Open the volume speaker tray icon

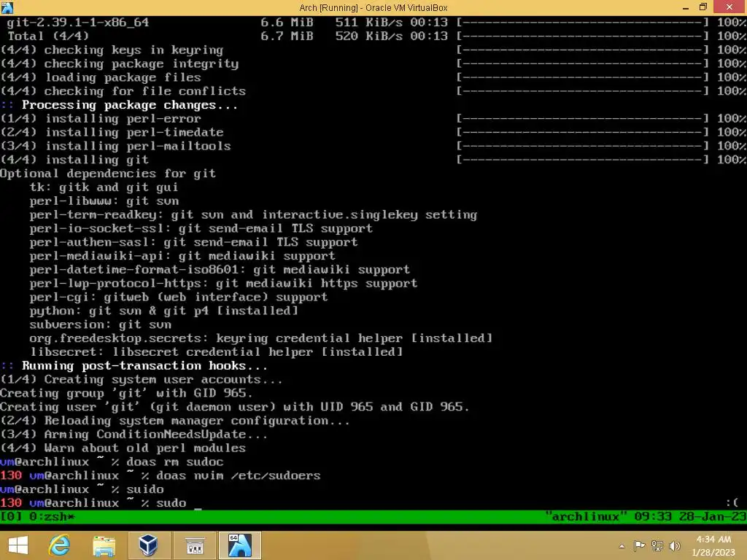(x=675, y=545)
